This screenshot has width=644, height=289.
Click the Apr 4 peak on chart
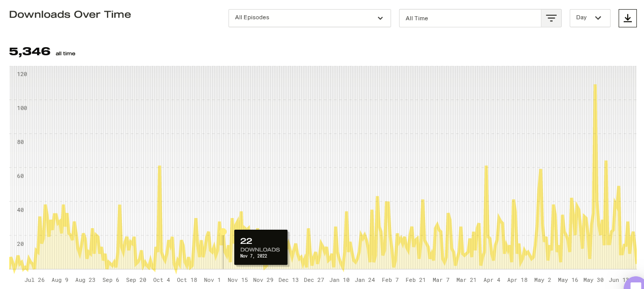click(487, 167)
